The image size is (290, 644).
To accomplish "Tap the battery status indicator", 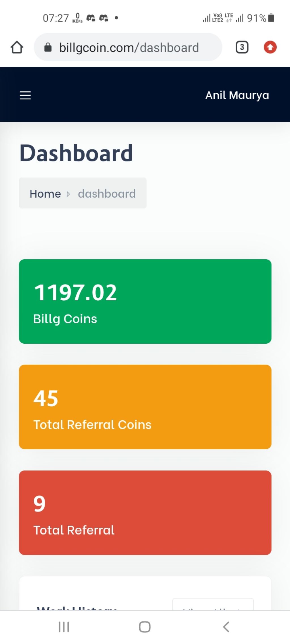I will point(271,18).
